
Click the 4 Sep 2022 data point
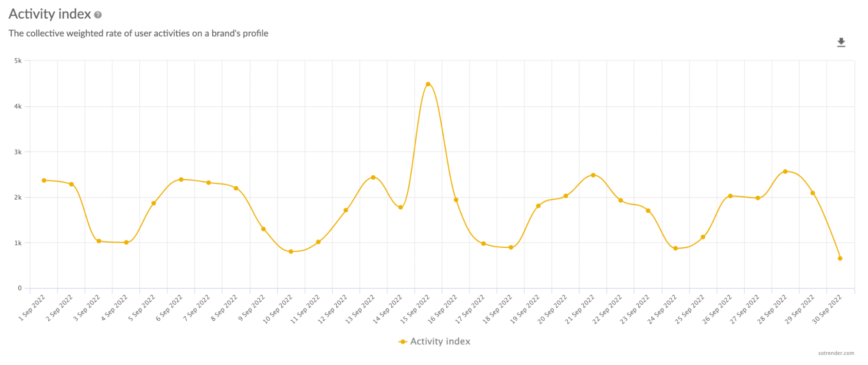[x=126, y=243]
